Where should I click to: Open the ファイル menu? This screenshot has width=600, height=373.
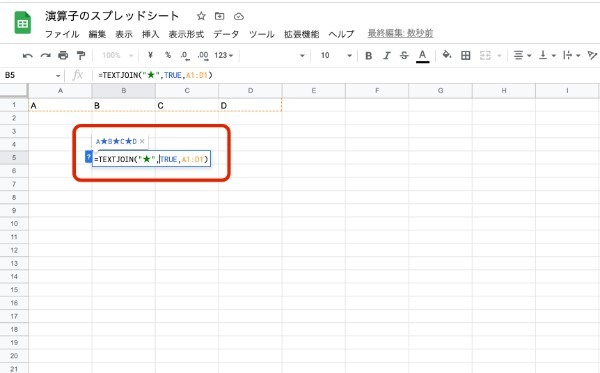tap(62, 34)
